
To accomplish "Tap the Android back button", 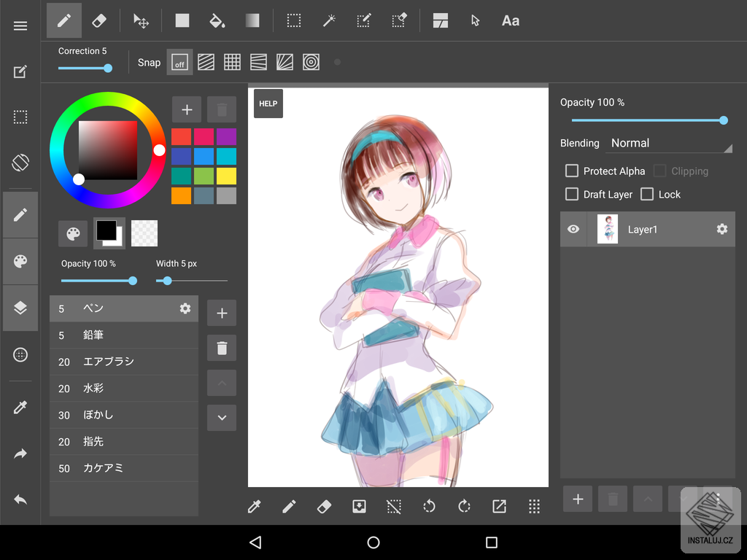I will click(255, 542).
